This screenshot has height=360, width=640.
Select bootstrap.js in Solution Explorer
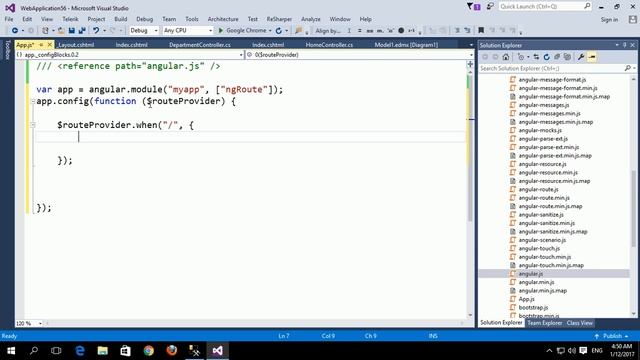pos(533,307)
